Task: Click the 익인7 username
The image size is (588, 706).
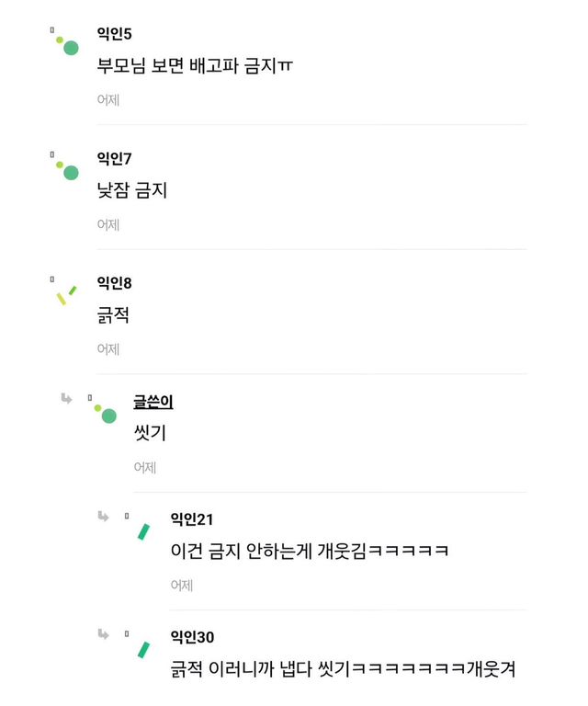Action: 114,159
